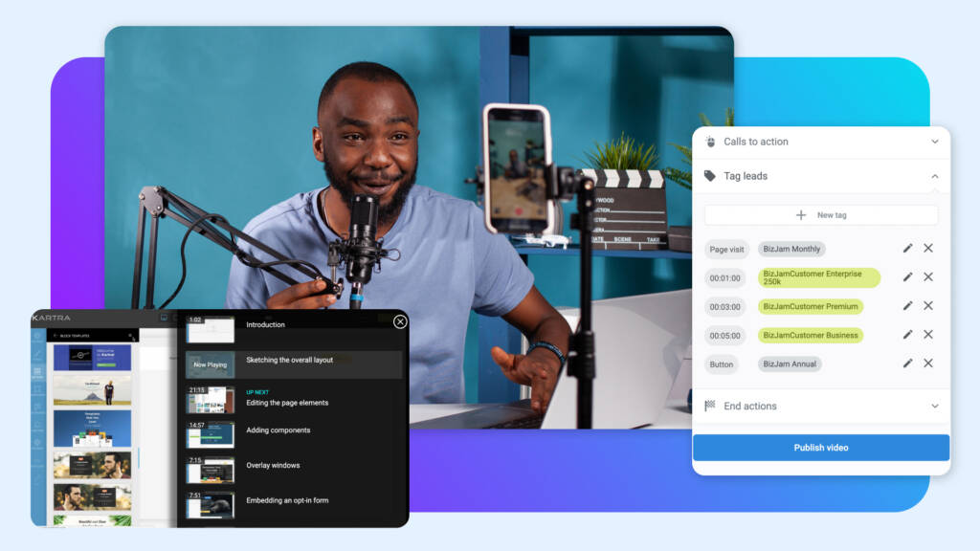
Task: Open the 7:15 video thumbnail
Action: point(210,470)
